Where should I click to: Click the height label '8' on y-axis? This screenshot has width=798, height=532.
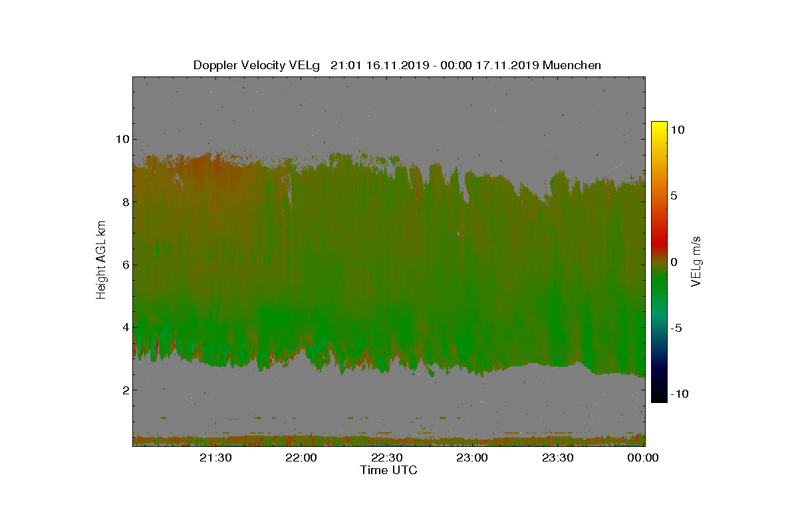125,201
